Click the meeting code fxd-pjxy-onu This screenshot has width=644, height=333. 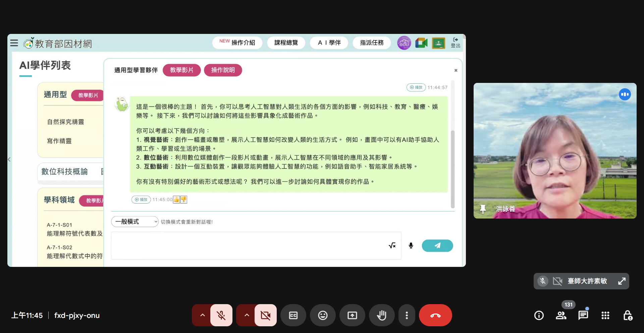coord(77,315)
